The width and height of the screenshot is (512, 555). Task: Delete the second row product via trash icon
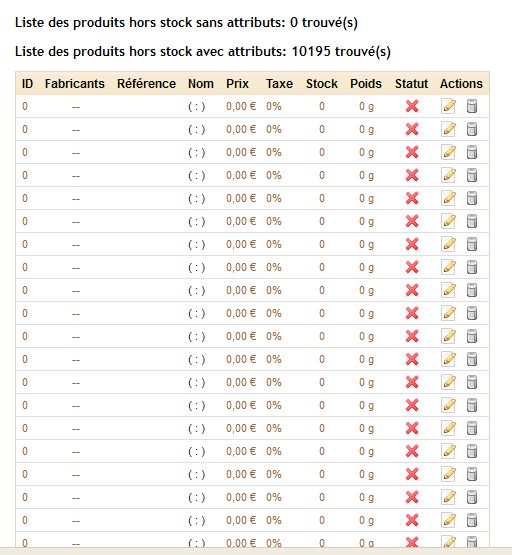472,129
